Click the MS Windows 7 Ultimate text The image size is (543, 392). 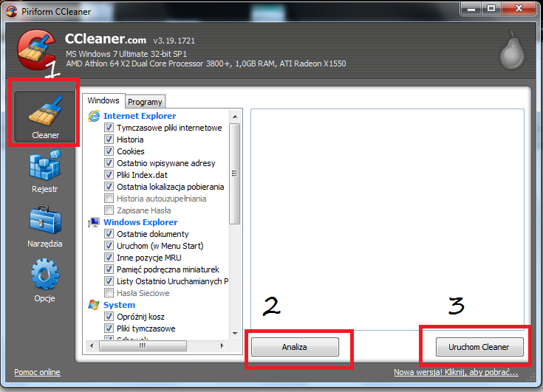(x=126, y=54)
